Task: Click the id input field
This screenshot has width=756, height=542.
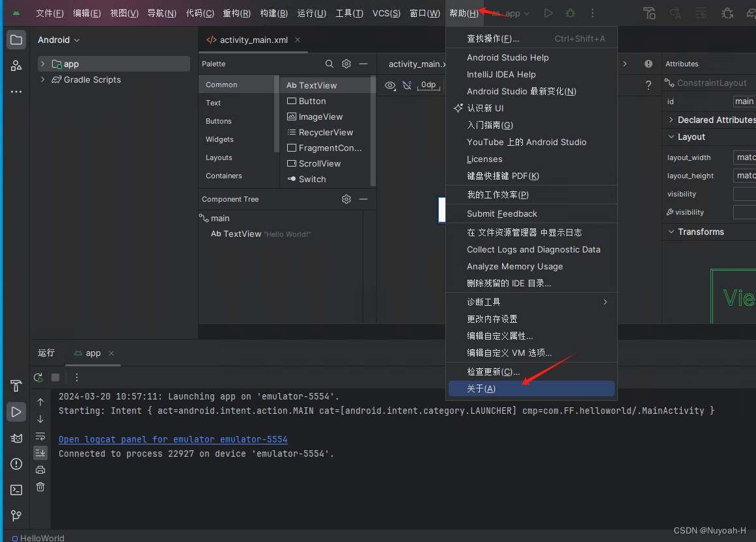Action: point(744,101)
